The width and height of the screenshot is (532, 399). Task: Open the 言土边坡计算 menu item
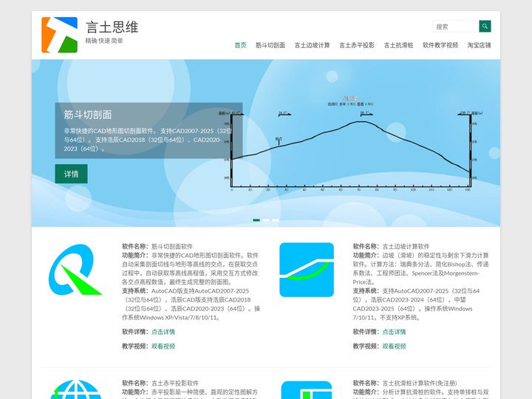[312, 45]
